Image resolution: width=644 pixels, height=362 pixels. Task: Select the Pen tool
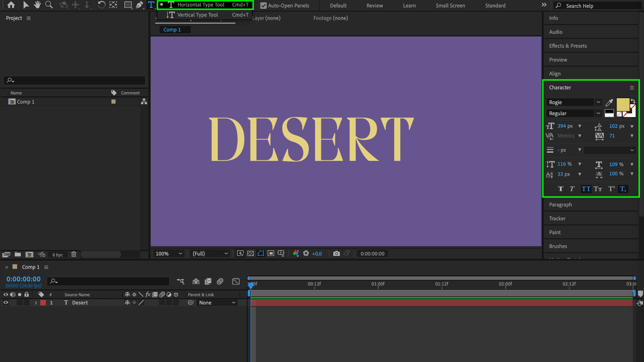[x=139, y=5]
